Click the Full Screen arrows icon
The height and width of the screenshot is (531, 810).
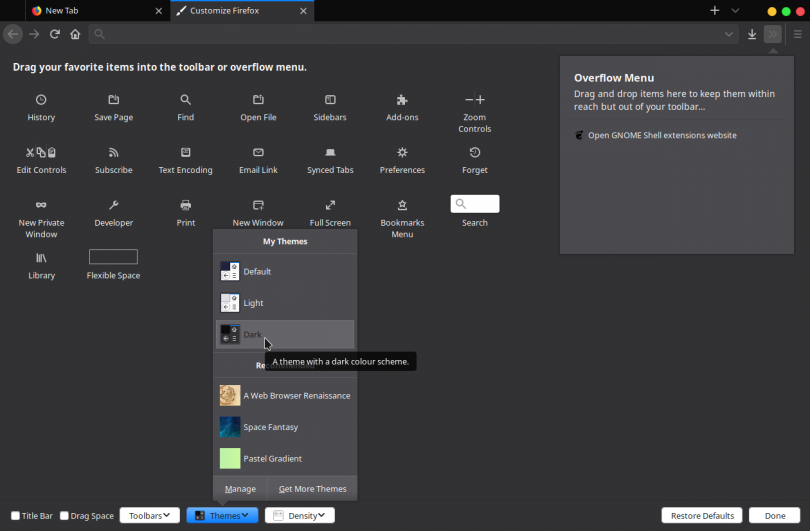coord(330,205)
